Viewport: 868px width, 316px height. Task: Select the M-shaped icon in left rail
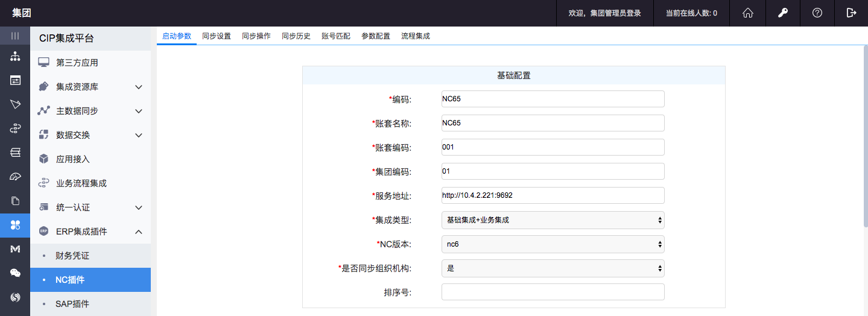[15, 249]
